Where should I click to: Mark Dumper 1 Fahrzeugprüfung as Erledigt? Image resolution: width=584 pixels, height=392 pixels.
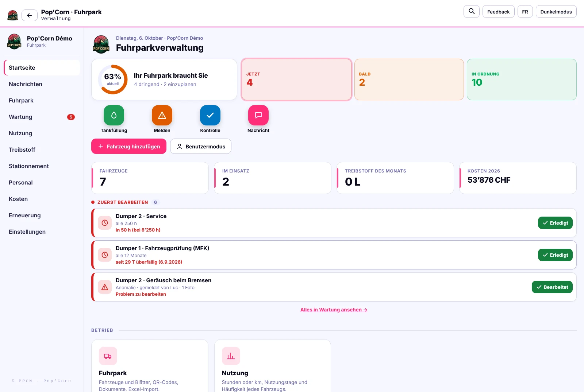pyautogui.click(x=555, y=255)
